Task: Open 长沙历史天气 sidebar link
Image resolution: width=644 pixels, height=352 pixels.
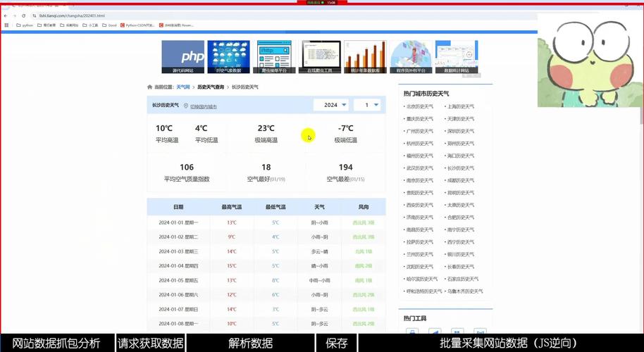Action: pyautogui.click(x=460, y=168)
